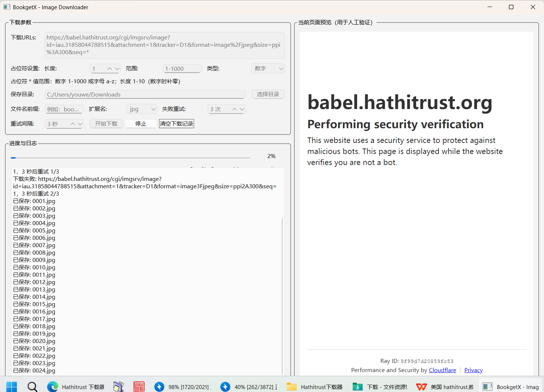Click the 选择目录 button
This screenshot has height=392, width=544.
point(268,94)
